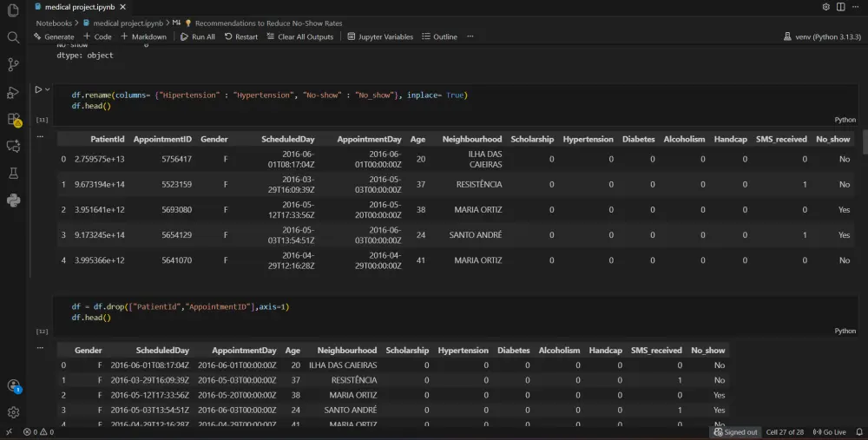Open the Testing flask icon view
868x440 pixels.
(13, 174)
